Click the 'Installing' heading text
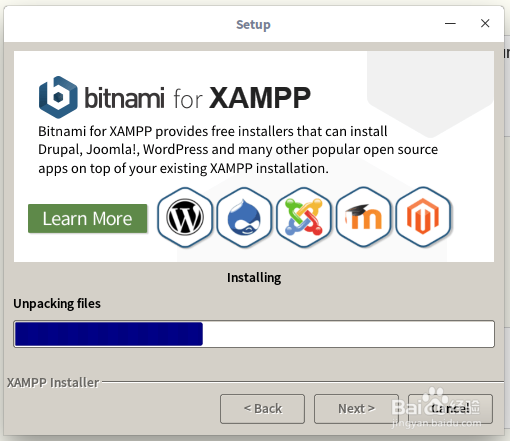The width and height of the screenshot is (510, 441). 254,277
